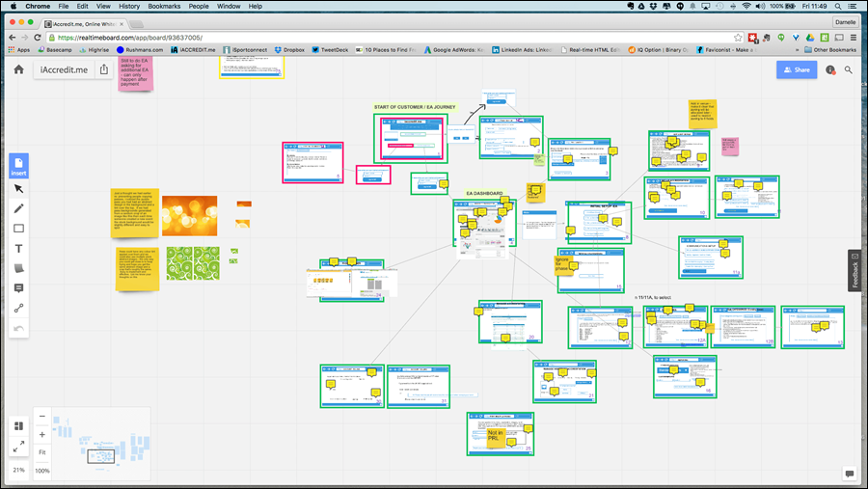Click the Fit zoom button

click(42, 452)
